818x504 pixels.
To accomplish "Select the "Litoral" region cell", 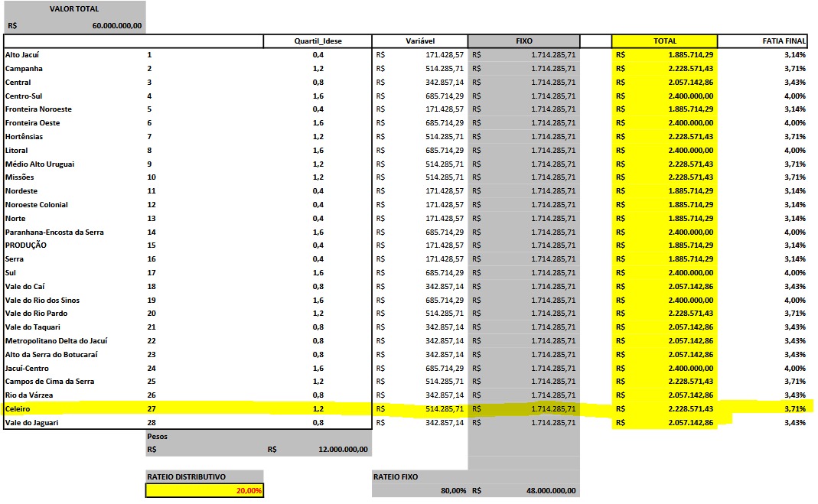I will 16,150.
